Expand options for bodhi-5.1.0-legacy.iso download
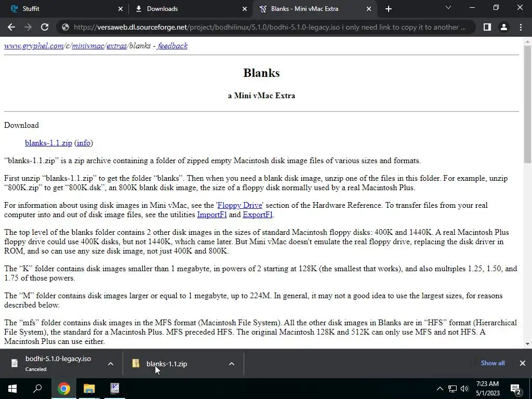532x399 pixels. [110, 364]
